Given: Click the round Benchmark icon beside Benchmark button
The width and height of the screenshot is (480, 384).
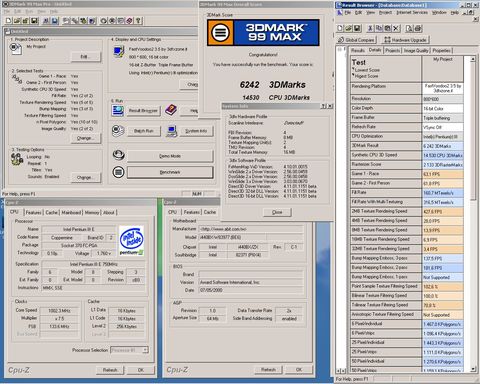Looking at the screenshot, I should 118,172.
